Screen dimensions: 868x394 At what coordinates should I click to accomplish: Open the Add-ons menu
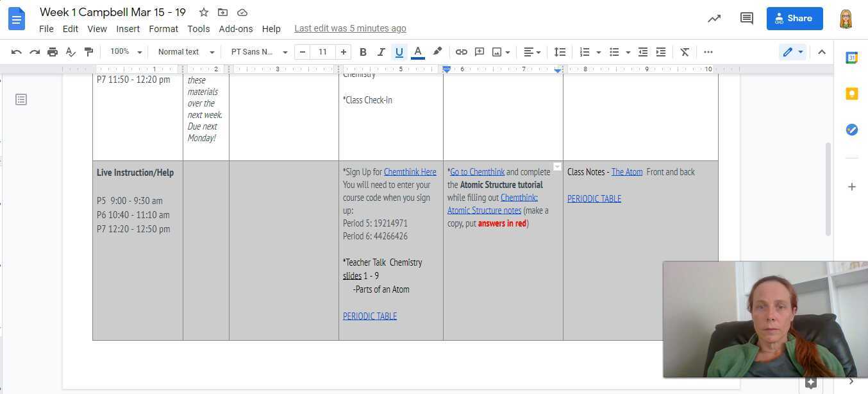pos(236,29)
